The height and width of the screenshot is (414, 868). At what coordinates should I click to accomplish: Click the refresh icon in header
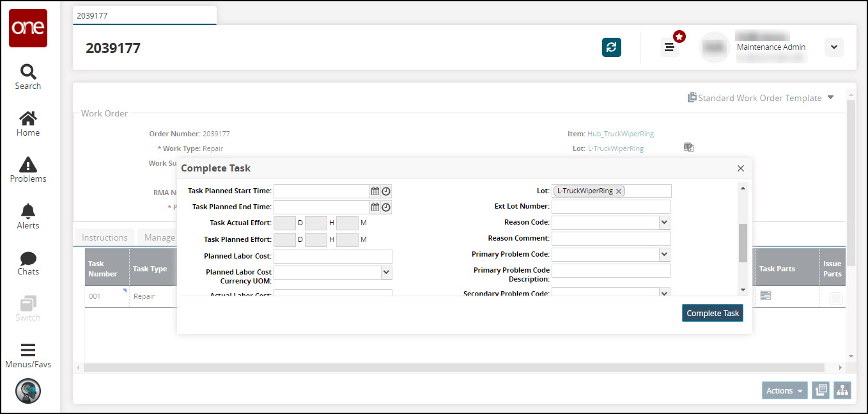point(611,47)
